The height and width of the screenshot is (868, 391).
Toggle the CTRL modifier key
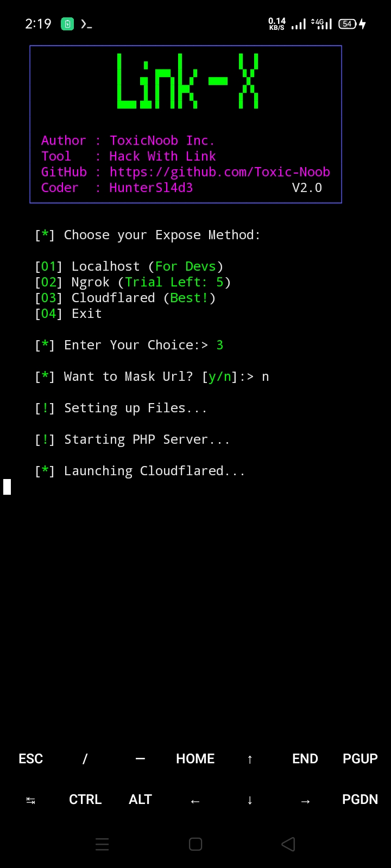(x=85, y=799)
